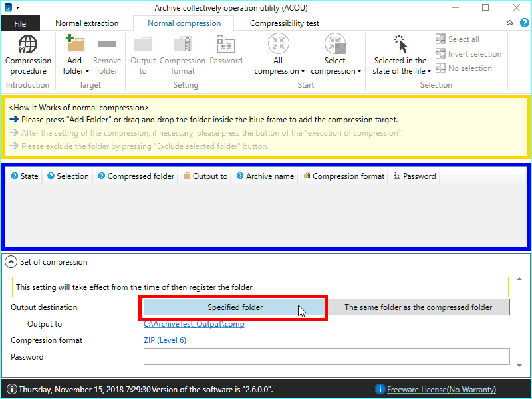532x399 pixels.
Task: Click the All compression icon
Action: 279,45
